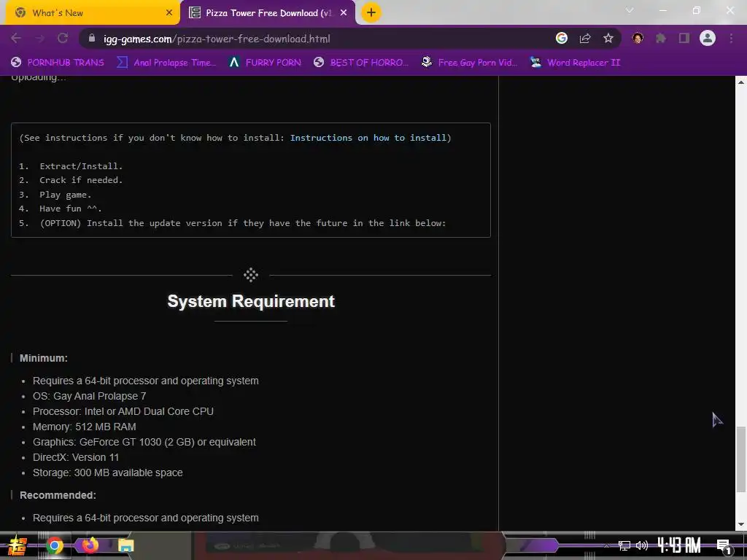The width and height of the screenshot is (747, 560).
Task: Toggle the browser side panel icon
Action: tap(684, 39)
